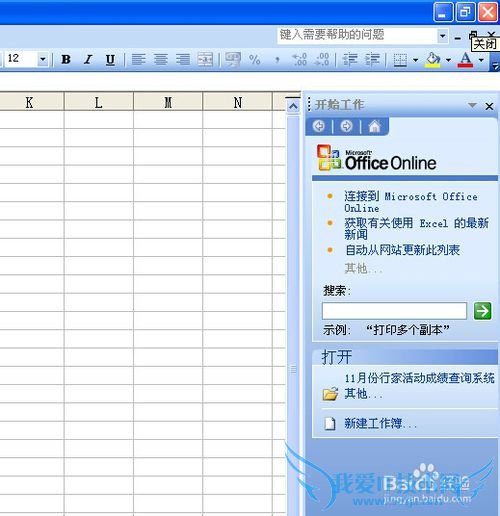Open help question history dropdown
This screenshot has width=500, height=516.
(x=442, y=35)
